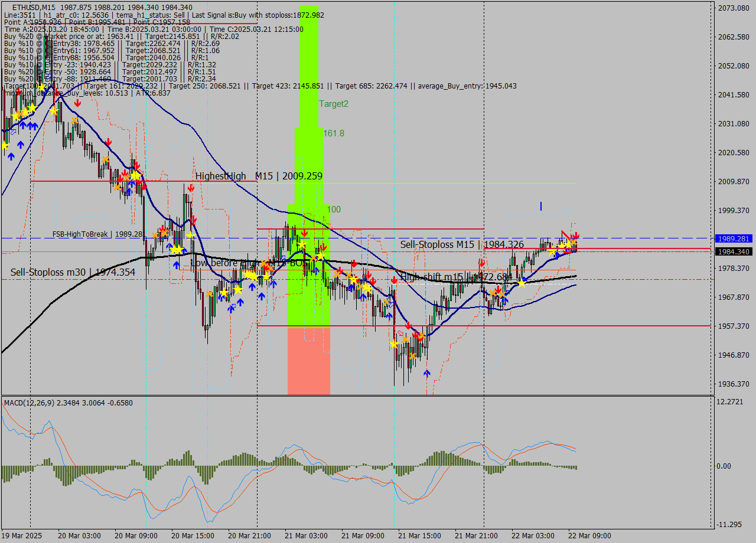Click the red down-arrow below the HighestHigh label
The height and width of the screenshot is (543, 756).
pyautogui.click(x=191, y=188)
